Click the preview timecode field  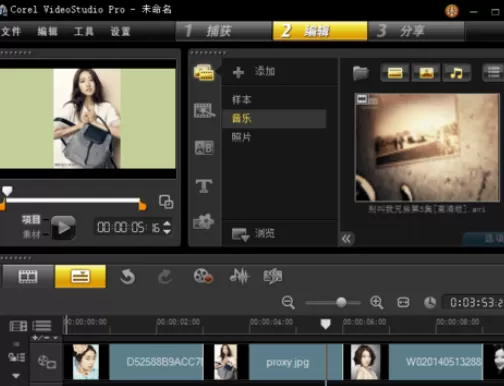coord(128,228)
